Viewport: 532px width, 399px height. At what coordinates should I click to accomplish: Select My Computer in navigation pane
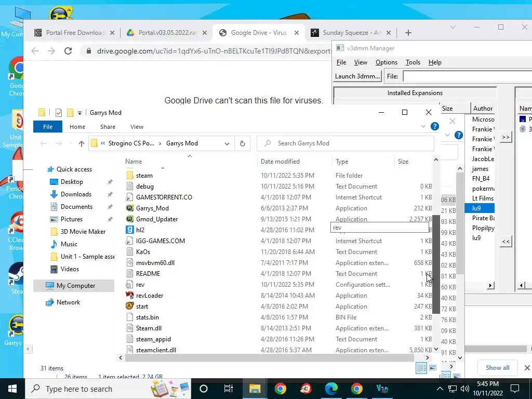pyautogui.click(x=76, y=286)
